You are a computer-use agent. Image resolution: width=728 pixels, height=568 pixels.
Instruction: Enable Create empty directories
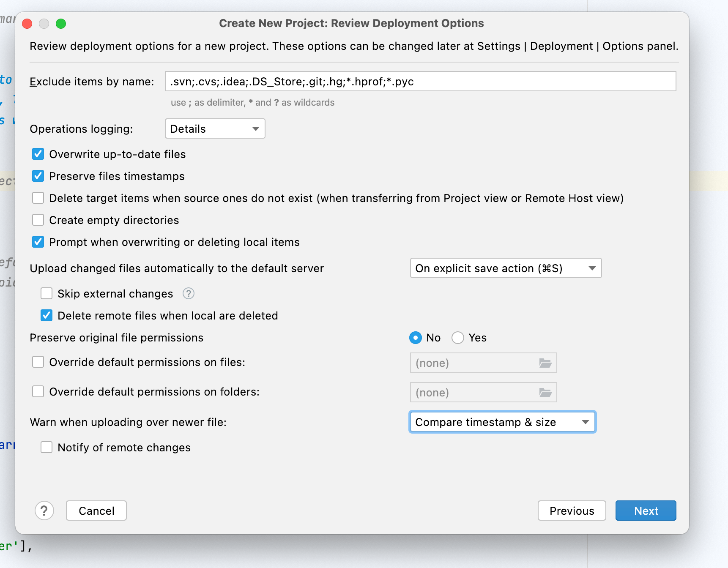[x=38, y=220]
